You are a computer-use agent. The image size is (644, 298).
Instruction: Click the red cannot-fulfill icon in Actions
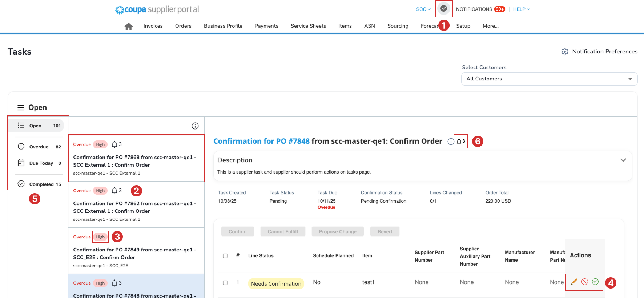click(585, 282)
